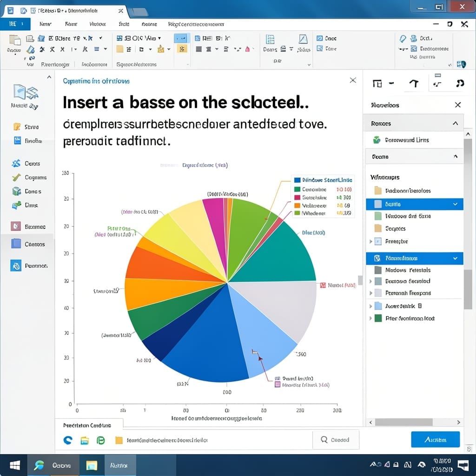Click the horizontal scrollbar in right panel
The width and height of the screenshot is (476, 476).
tap(403, 422)
